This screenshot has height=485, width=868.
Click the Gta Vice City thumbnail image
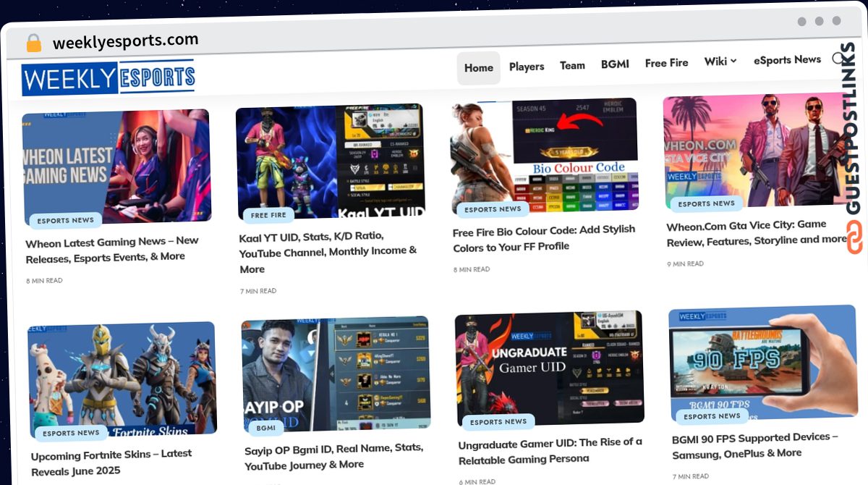coord(757,150)
